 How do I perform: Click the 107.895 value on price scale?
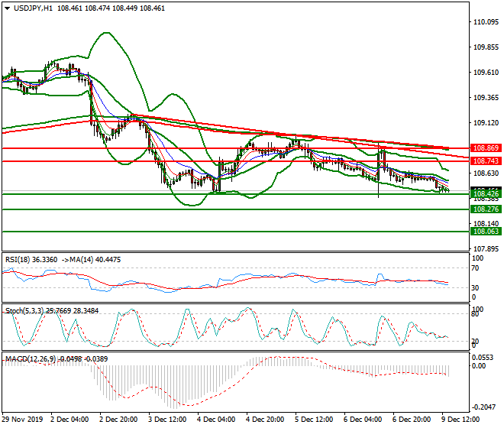pyautogui.click(x=486, y=248)
